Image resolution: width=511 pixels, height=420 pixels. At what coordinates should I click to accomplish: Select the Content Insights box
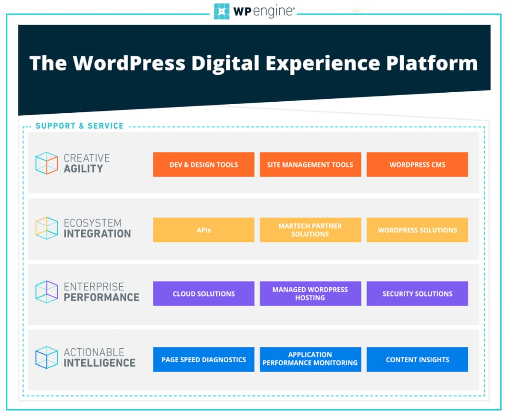pos(417,359)
